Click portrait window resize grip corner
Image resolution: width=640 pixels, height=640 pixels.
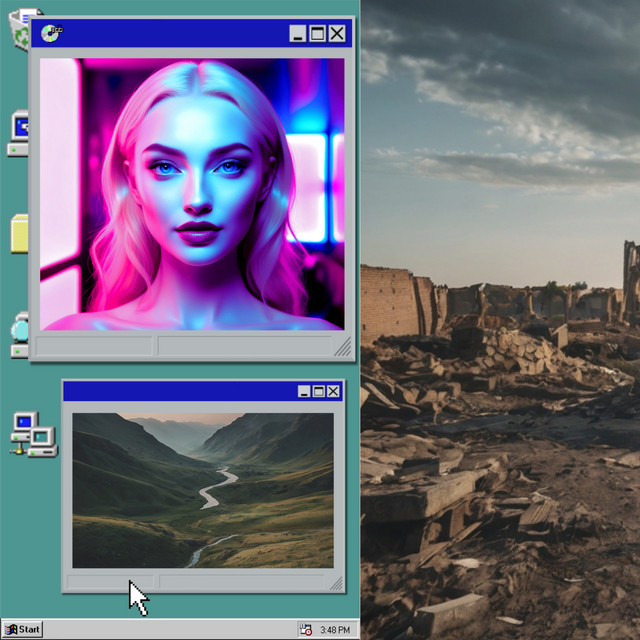coord(343,347)
